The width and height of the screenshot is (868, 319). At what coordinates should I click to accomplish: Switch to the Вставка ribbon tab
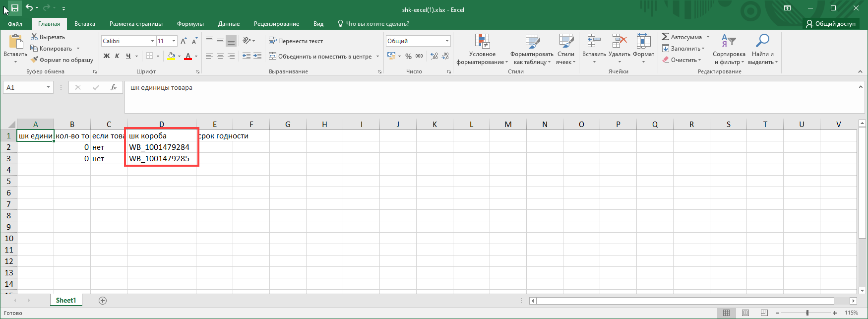coord(85,24)
